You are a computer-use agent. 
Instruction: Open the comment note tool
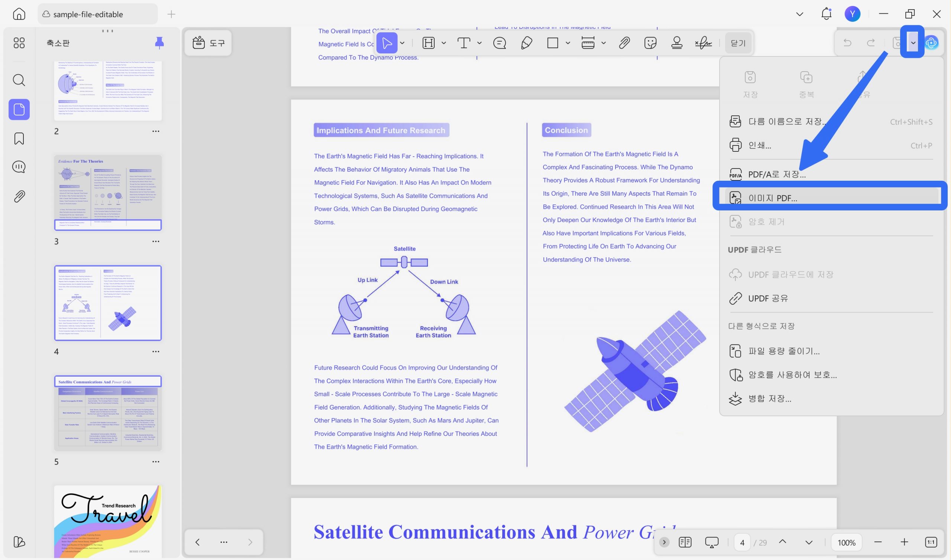[499, 43]
